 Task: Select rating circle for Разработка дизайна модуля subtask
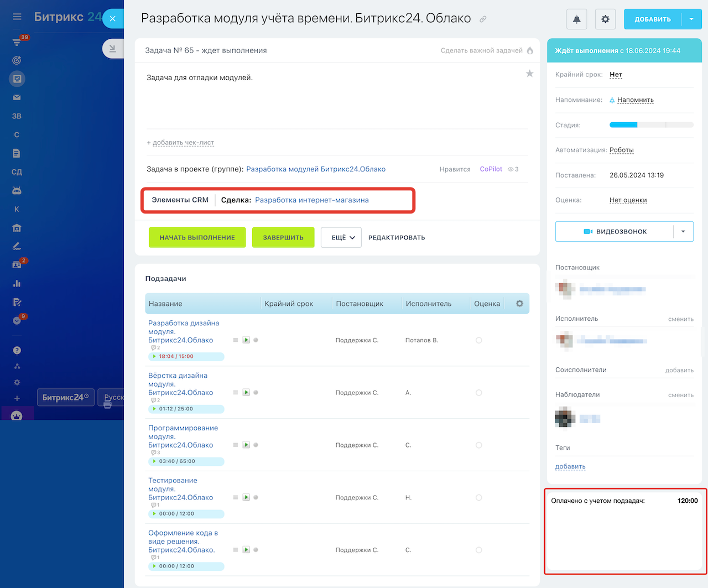(479, 340)
